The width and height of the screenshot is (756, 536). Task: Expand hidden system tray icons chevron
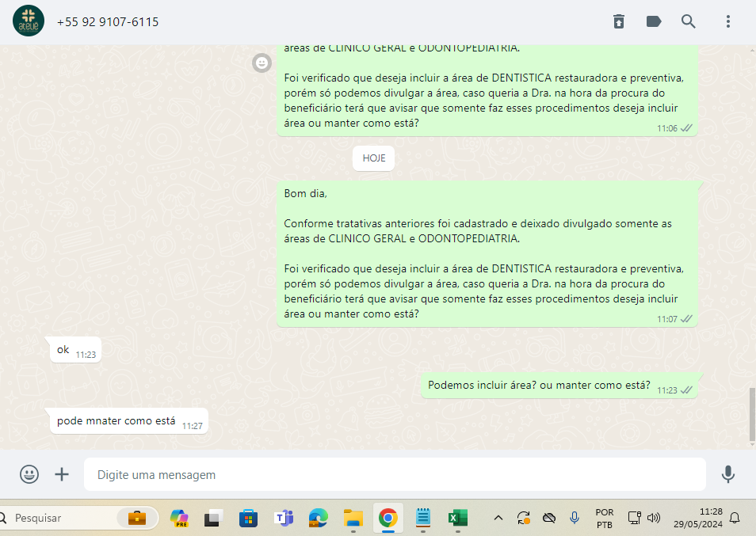pyautogui.click(x=498, y=518)
